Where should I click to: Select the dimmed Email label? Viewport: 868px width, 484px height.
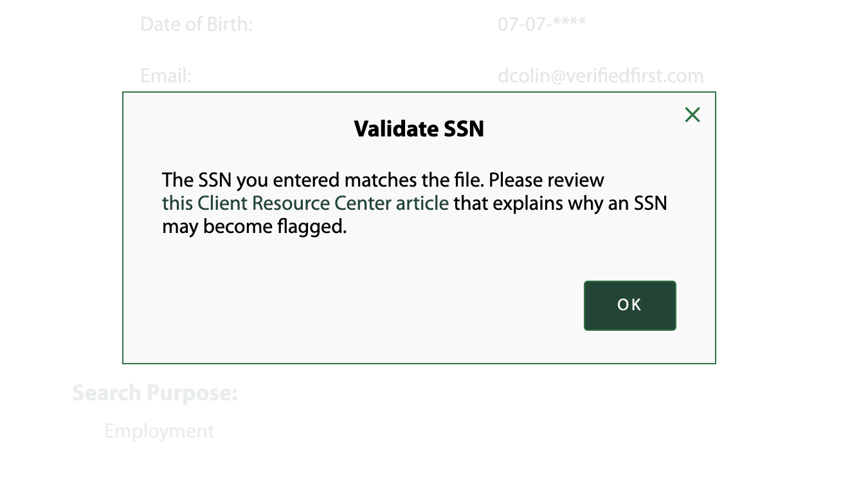tap(166, 76)
